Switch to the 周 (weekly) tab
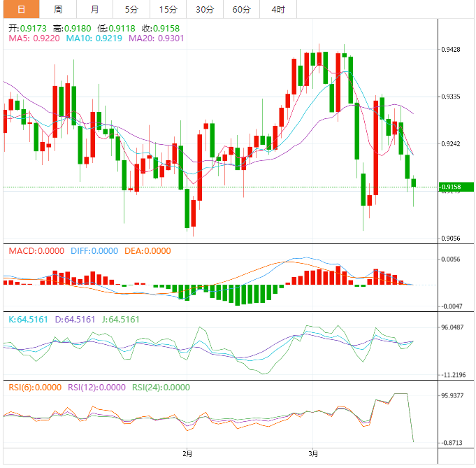This screenshot has height=468, width=476. pyautogui.click(x=58, y=9)
